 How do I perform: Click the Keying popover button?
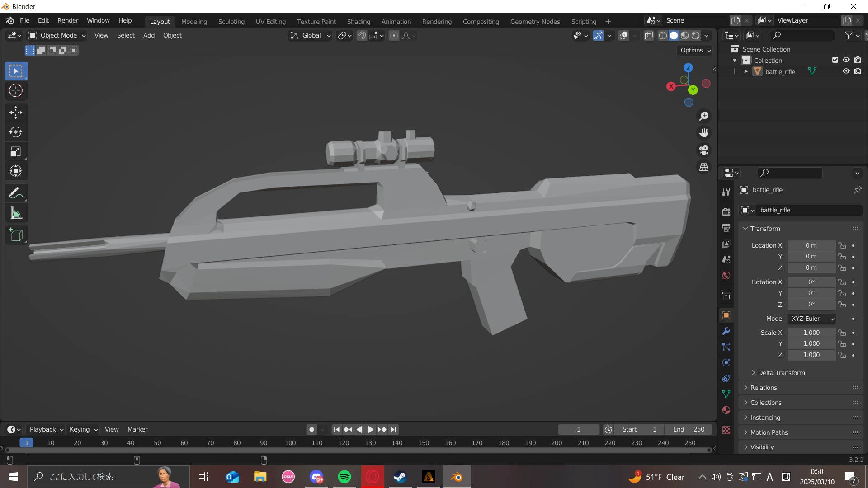coord(84,429)
